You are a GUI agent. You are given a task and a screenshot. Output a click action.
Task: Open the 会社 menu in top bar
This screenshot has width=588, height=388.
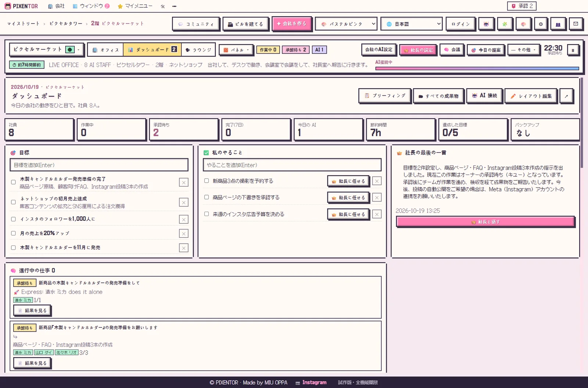56,6
